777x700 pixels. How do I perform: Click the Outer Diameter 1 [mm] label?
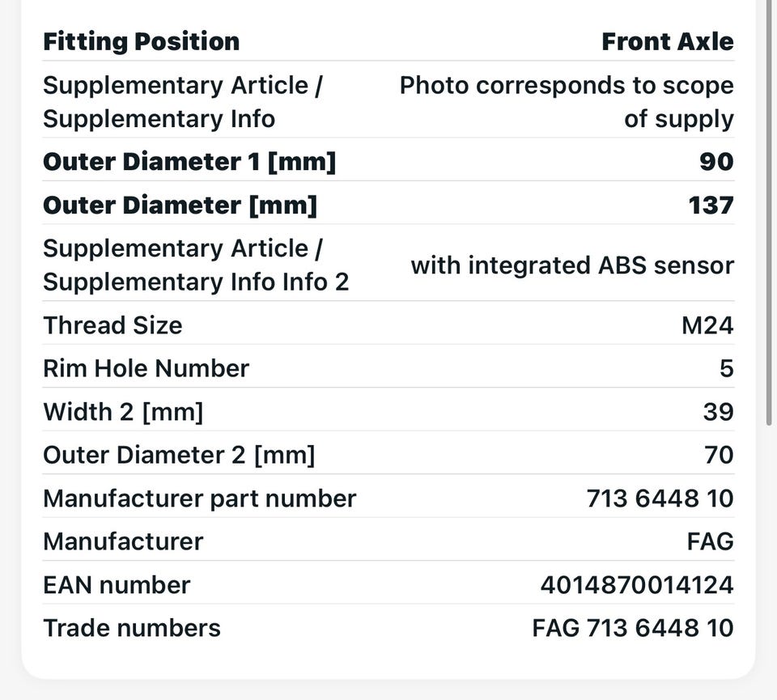pyautogui.click(x=189, y=162)
